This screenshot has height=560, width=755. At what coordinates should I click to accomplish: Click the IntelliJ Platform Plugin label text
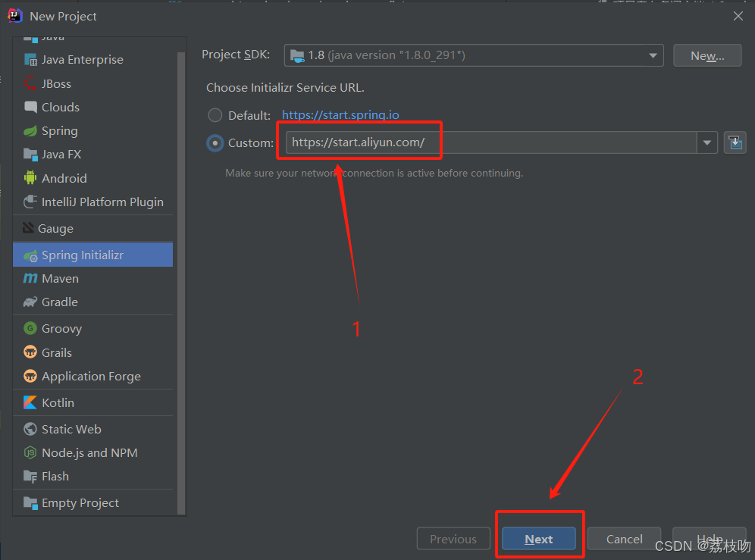pos(102,202)
